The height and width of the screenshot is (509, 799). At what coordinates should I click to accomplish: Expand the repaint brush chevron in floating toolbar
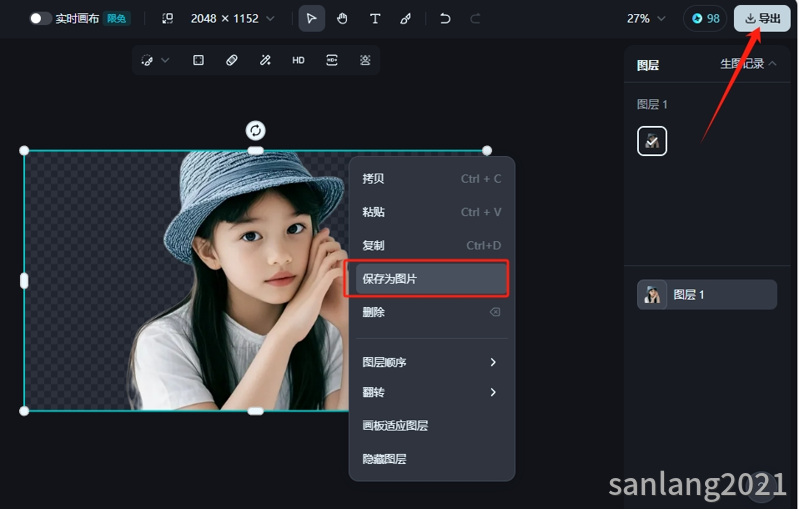point(165,60)
